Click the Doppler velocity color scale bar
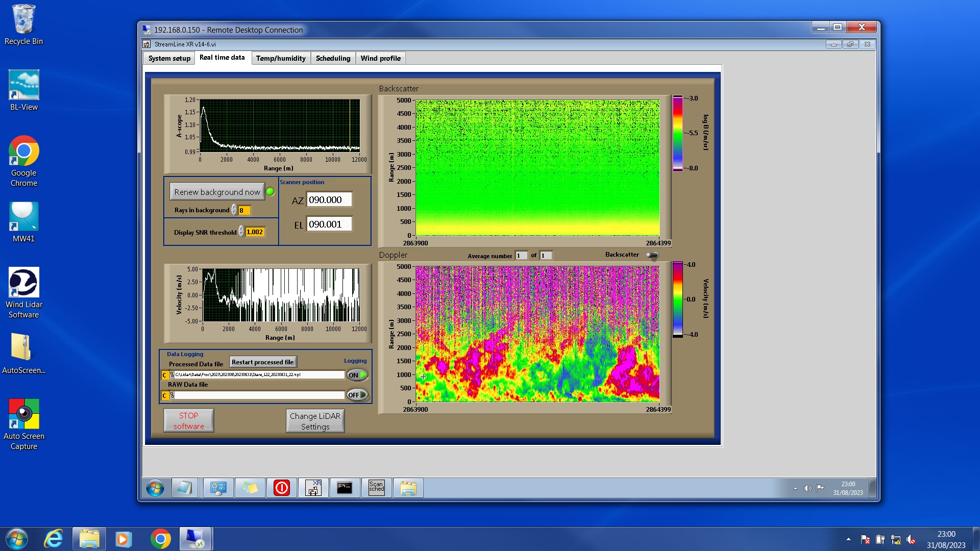980x551 pixels. 677,299
